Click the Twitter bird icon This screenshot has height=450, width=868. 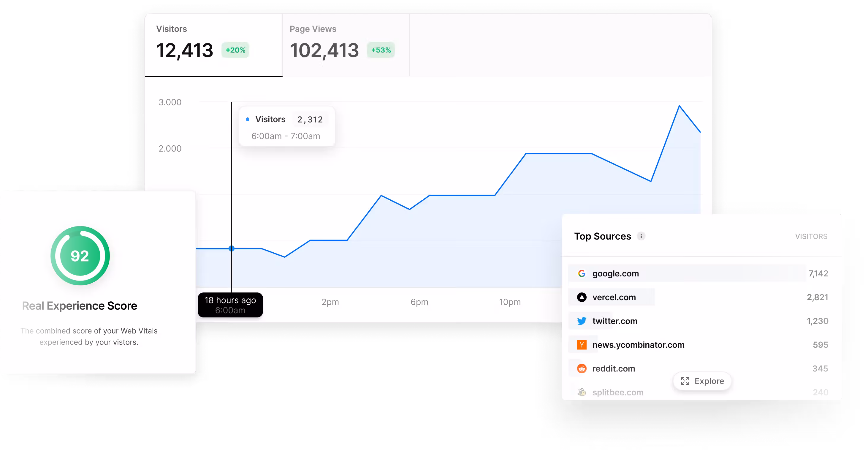click(x=582, y=321)
